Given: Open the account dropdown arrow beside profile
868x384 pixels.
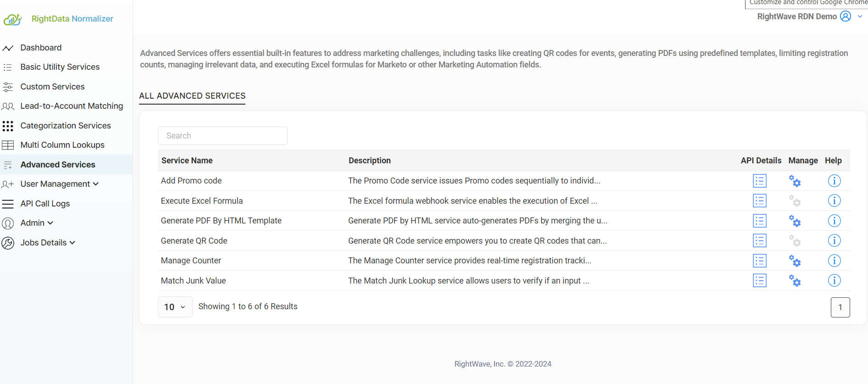Looking at the screenshot, I should coord(860,17).
